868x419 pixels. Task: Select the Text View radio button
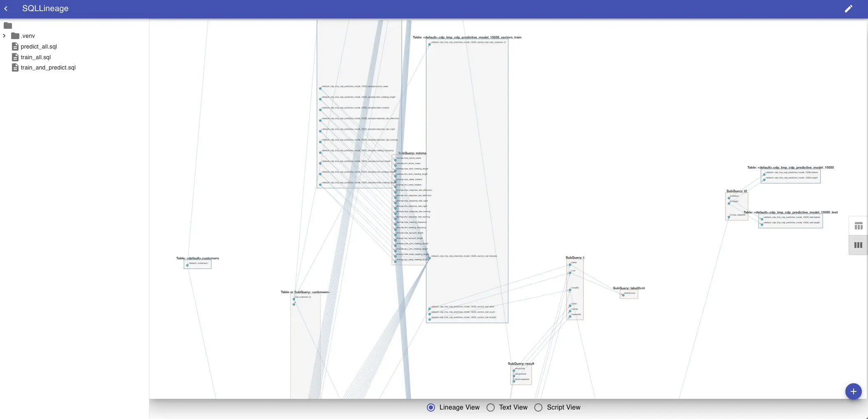point(491,407)
